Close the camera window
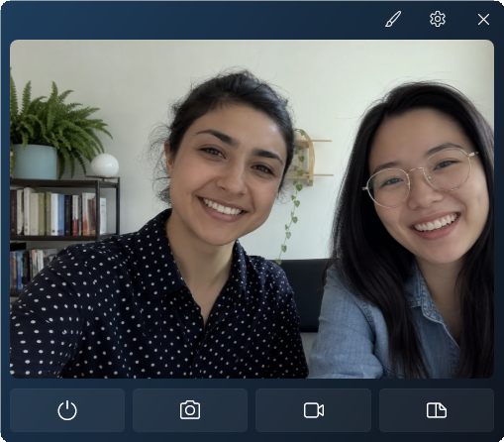Screen dimensions: 504x442 (483, 20)
